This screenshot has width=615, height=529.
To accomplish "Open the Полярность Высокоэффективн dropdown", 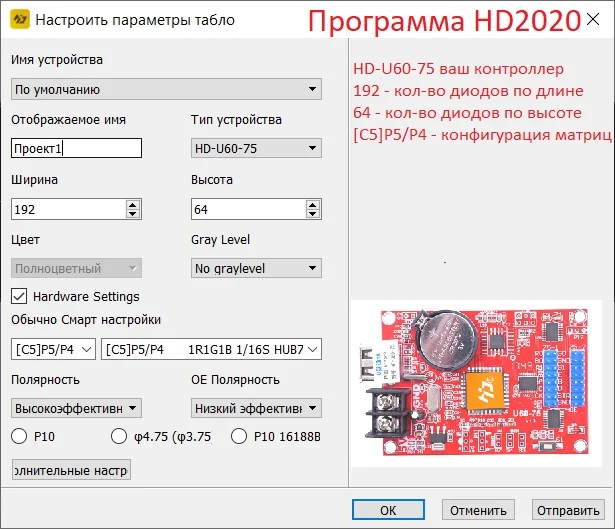I will coord(76,408).
